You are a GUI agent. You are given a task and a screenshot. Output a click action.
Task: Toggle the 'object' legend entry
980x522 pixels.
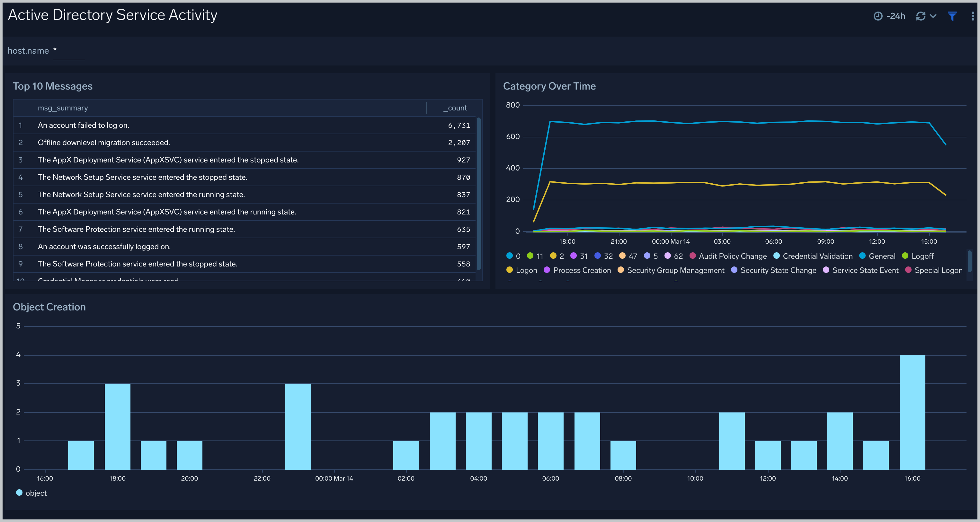[31, 493]
